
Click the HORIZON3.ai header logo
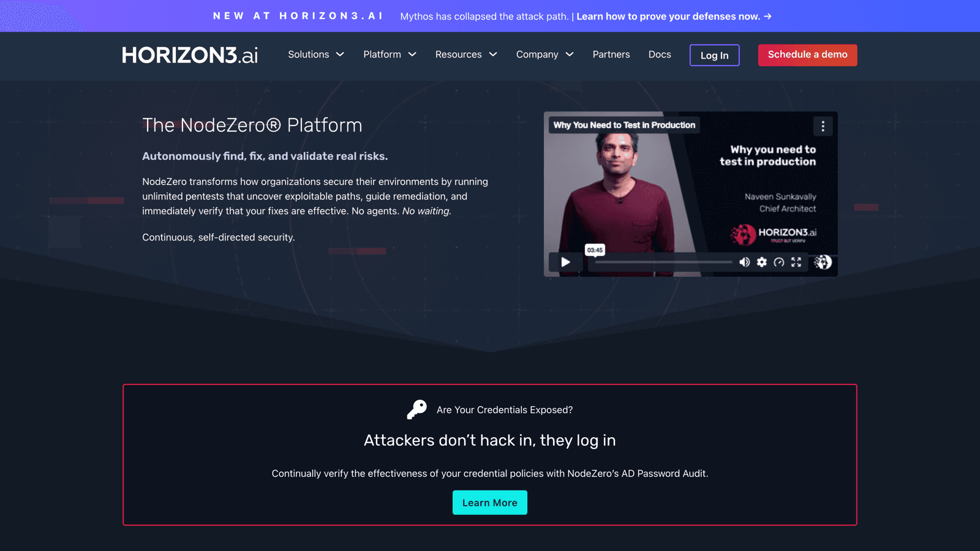190,55
